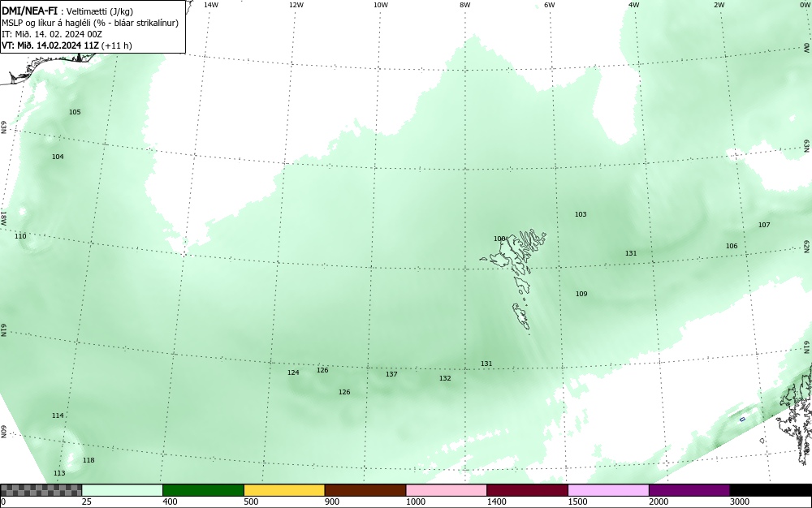Click the legend value 1400
Screen dimensions: 812x508
coord(497,502)
